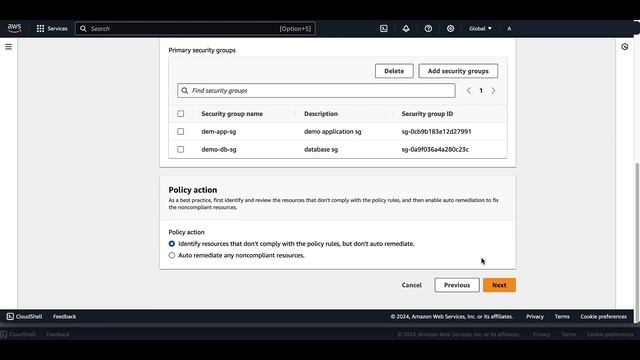The height and width of the screenshot is (360, 640).
Task: Click the sg-0a9f036a4a280c23c ID cell
Action: pyautogui.click(x=435, y=149)
